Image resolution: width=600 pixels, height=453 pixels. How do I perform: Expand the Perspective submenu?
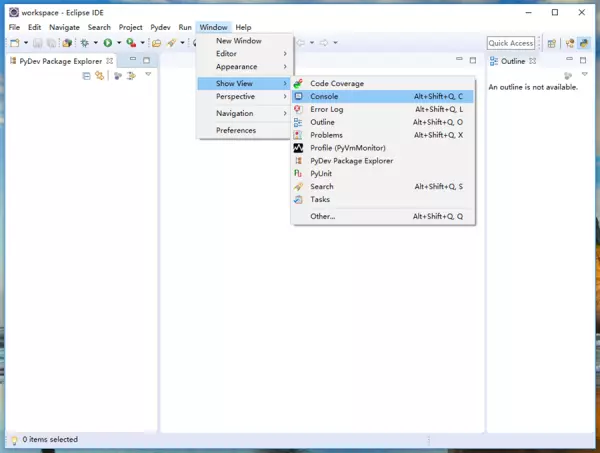pyautogui.click(x=245, y=96)
